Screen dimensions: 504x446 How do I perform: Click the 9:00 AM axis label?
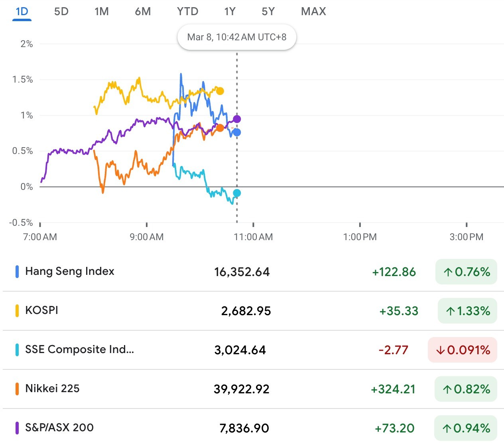147,237
